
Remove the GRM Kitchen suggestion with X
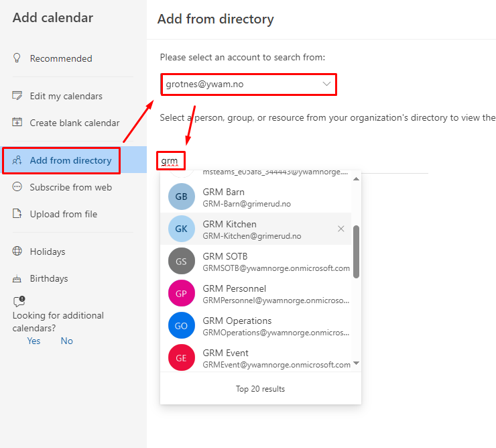pos(340,229)
